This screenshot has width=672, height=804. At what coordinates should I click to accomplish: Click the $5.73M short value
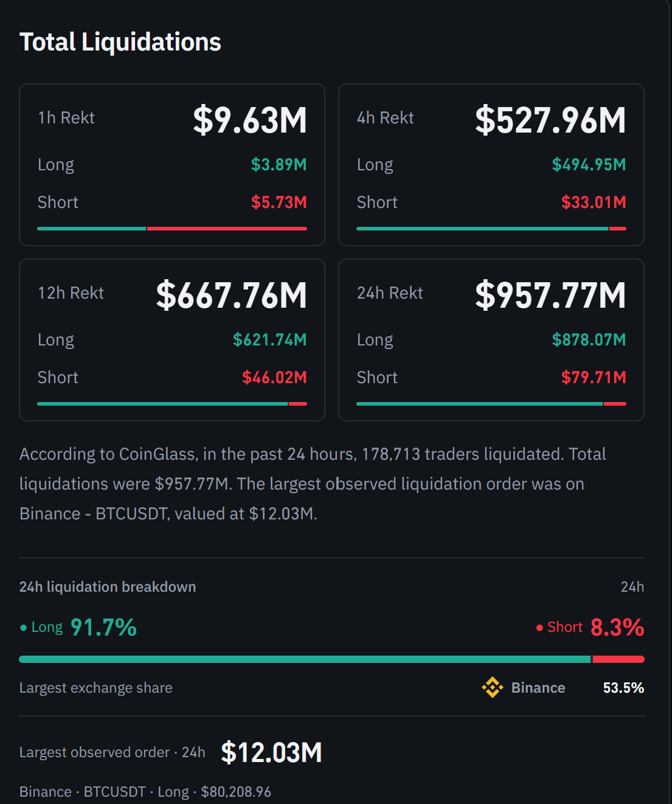279,203
